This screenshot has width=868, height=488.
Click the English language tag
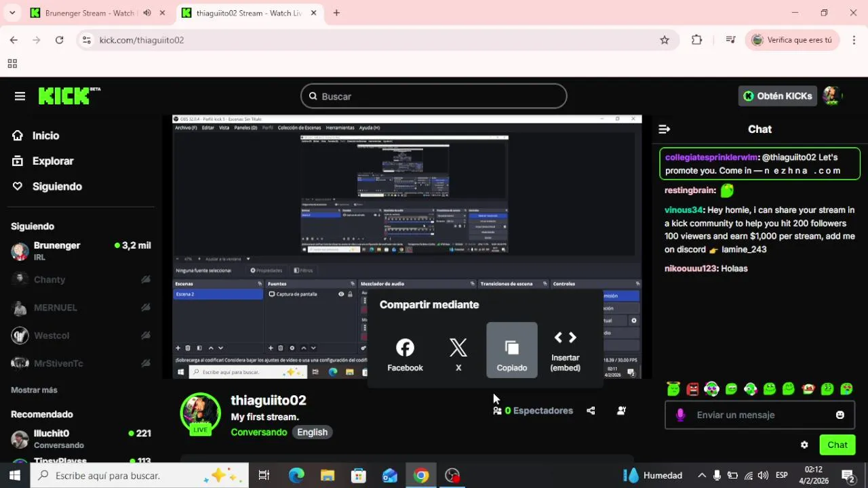tap(312, 432)
